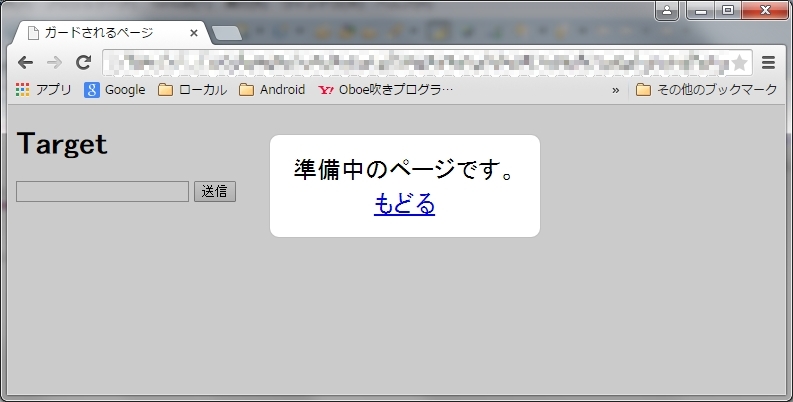The height and width of the screenshot is (402, 793).
Task: Expand hidden bookmarks with » chevron
Action: tap(615, 91)
